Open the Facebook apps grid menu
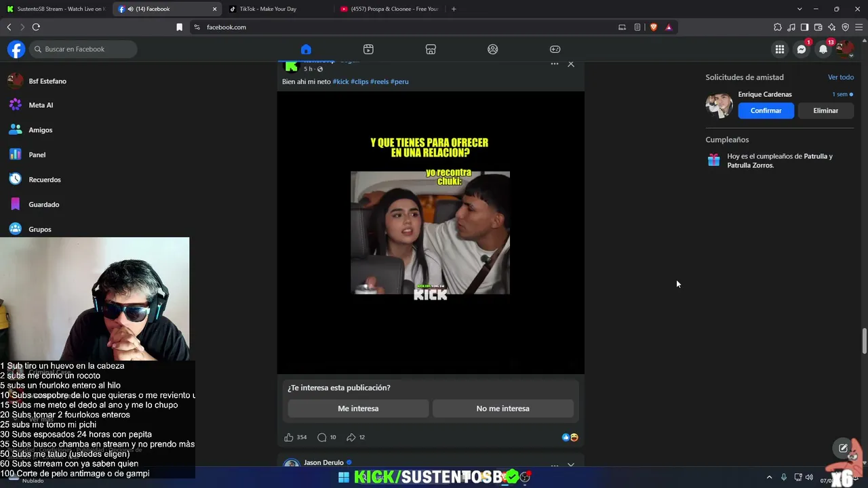 [x=780, y=49]
